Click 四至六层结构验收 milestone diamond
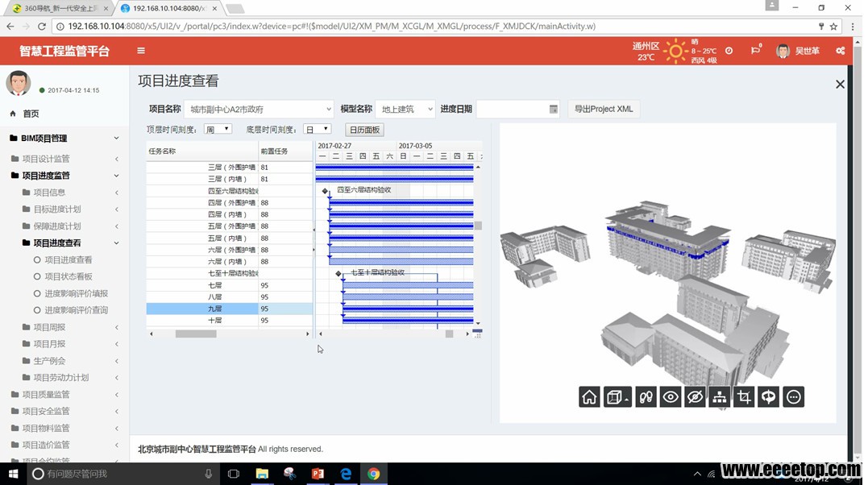The image size is (868, 485). click(325, 190)
